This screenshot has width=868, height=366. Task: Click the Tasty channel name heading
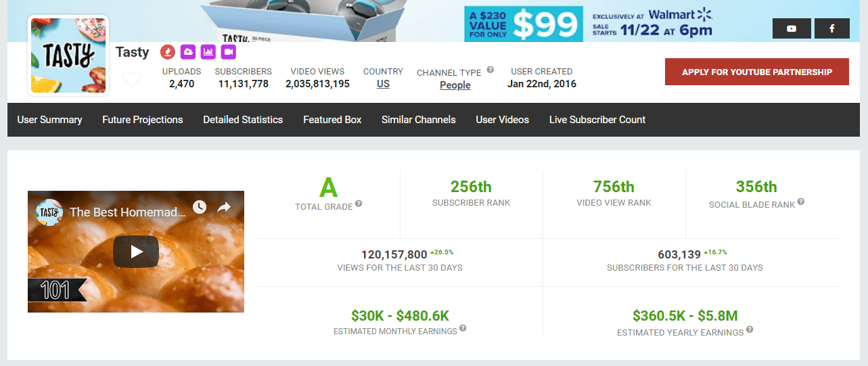tap(133, 52)
